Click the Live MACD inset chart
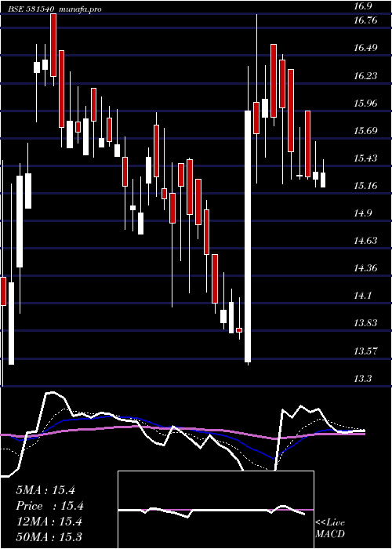Screen dimensions: 392x549 coord(216,510)
